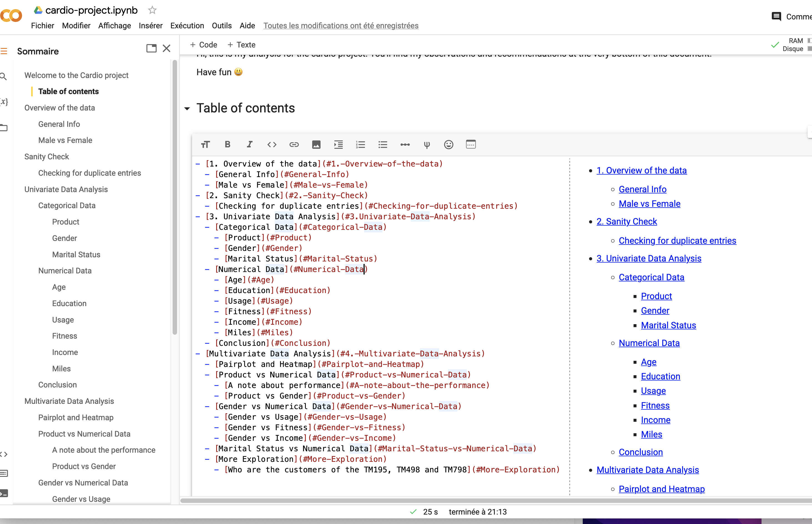Insert a code block in the text cell
The height and width of the screenshot is (524, 812).
[x=272, y=144]
